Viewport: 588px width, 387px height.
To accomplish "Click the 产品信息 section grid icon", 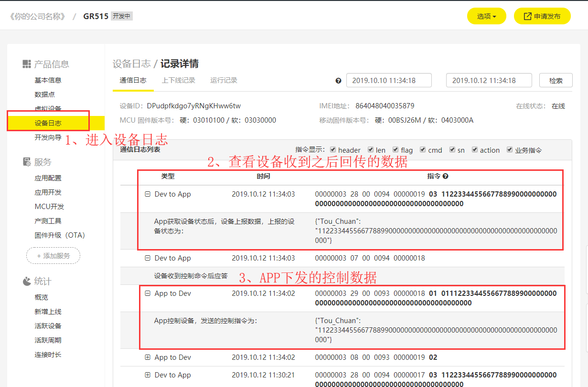I will pos(27,64).
